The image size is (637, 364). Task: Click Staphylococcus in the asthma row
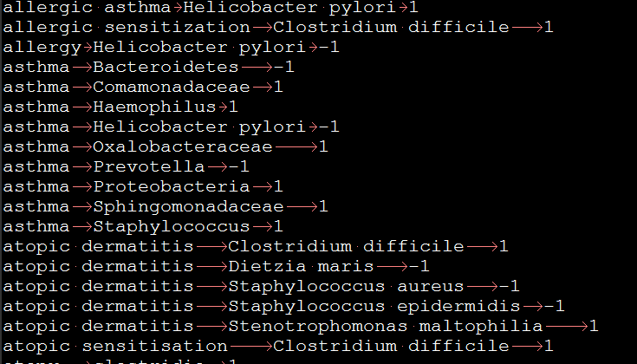click(x=172, y=227)
